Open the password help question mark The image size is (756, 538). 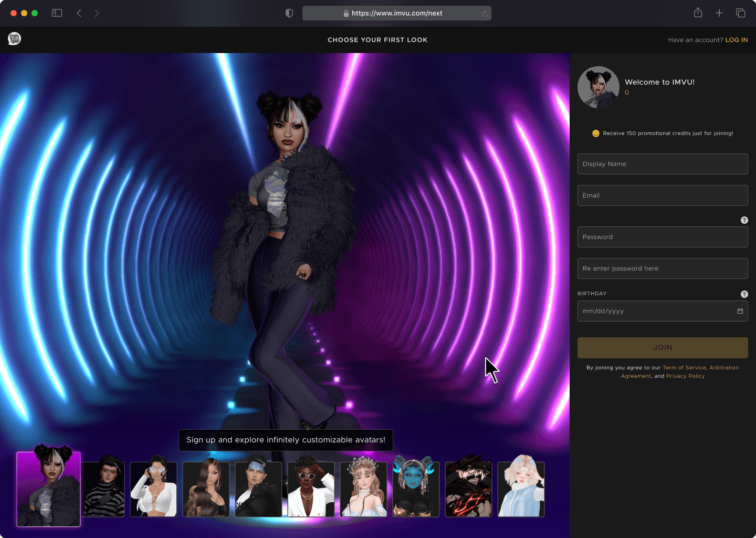coord(744,220)
